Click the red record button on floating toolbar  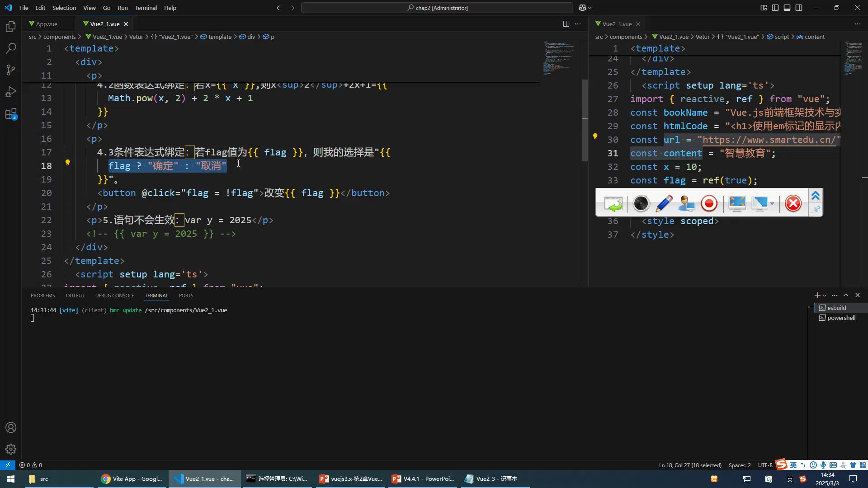[x=709, y=204]
